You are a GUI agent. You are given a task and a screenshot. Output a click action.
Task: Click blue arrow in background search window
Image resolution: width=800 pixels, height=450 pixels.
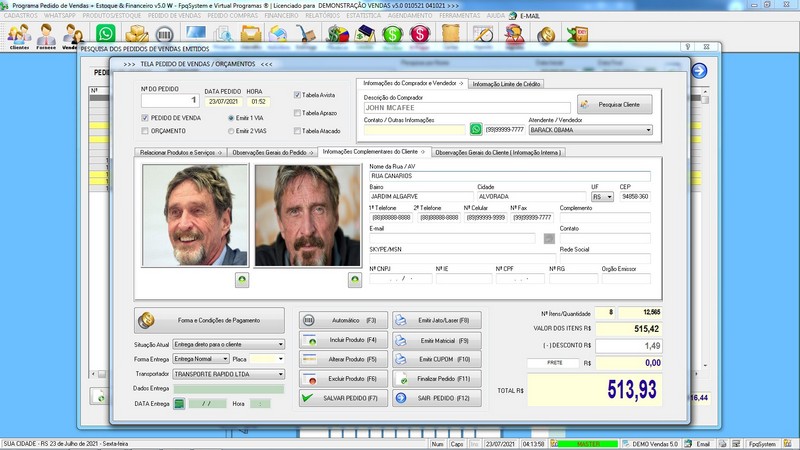click(699, 70)
